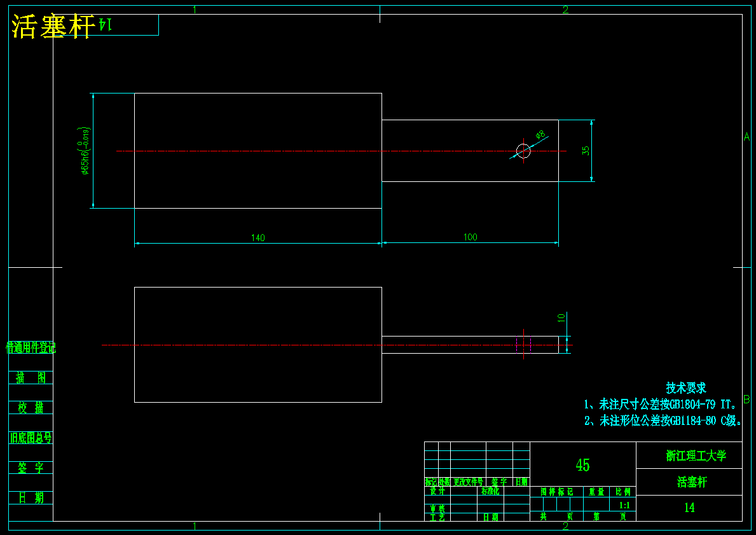Click zone number 2 on top border
756x535 pixels.
(x=565, y=9)
